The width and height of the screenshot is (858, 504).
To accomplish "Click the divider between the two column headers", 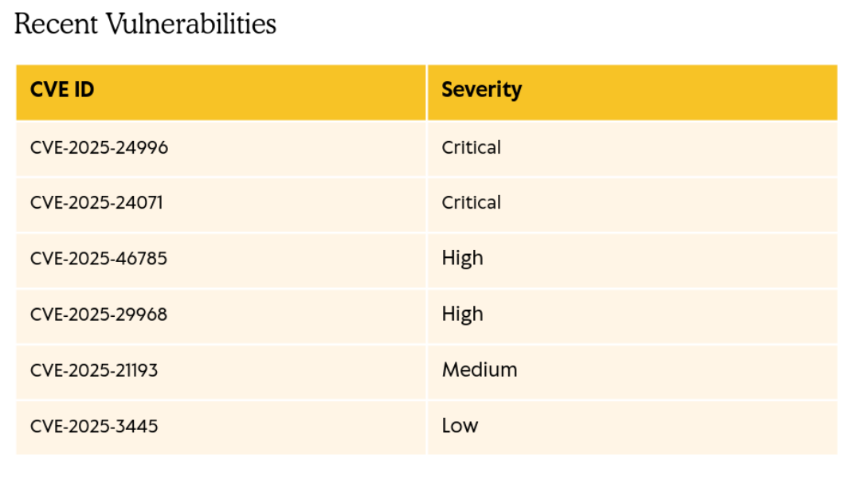I will point(427,92).
